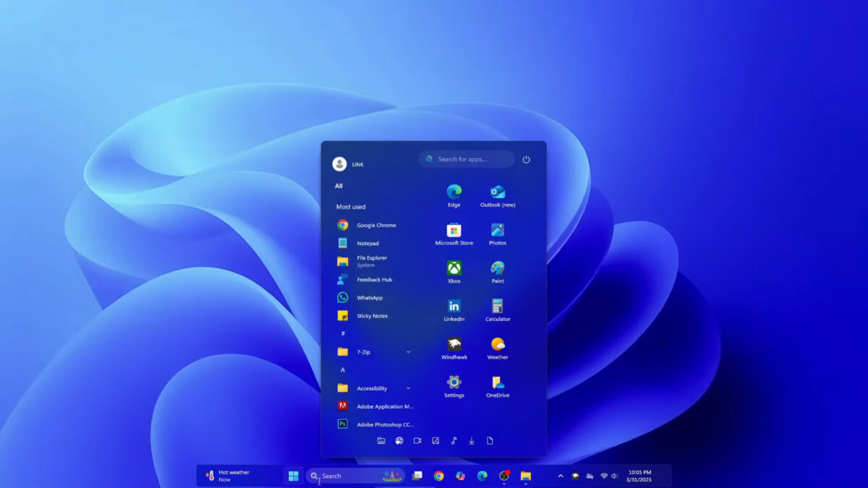Collapse the Accessibility group chevron
Viewport: 868px width, 488px height.
407,388
